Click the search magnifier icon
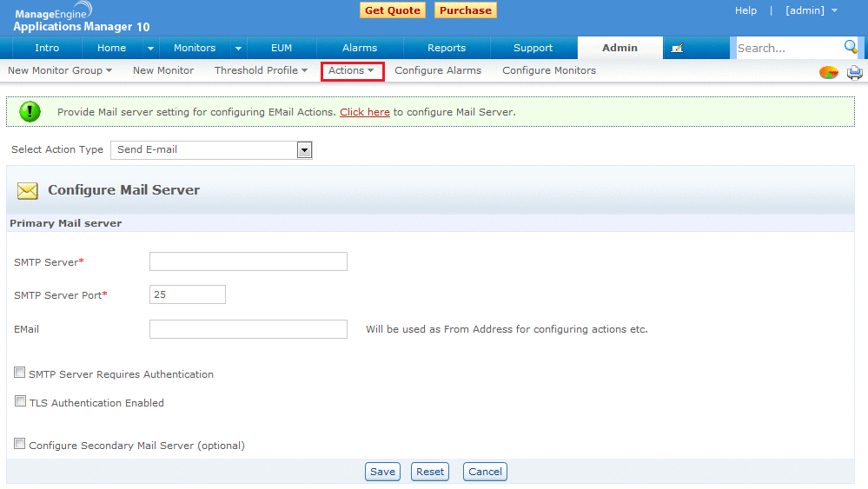 point(851,47)
